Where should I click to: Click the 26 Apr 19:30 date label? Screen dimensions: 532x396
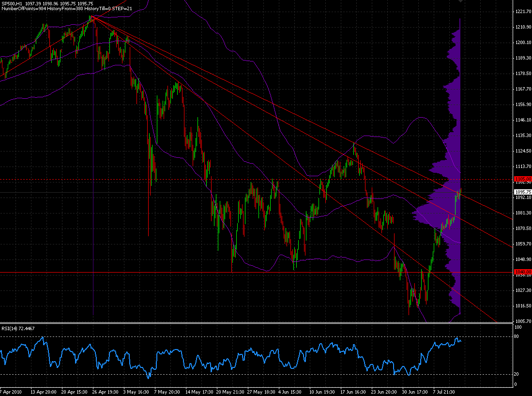[108, 391]
